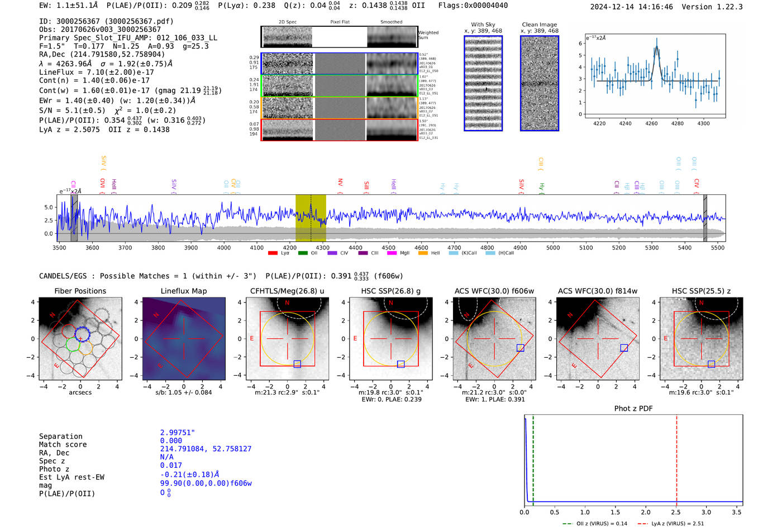Click the Weighted Sum 2D spec panel
Screen dimensions: 782x532
coord(287,37)
